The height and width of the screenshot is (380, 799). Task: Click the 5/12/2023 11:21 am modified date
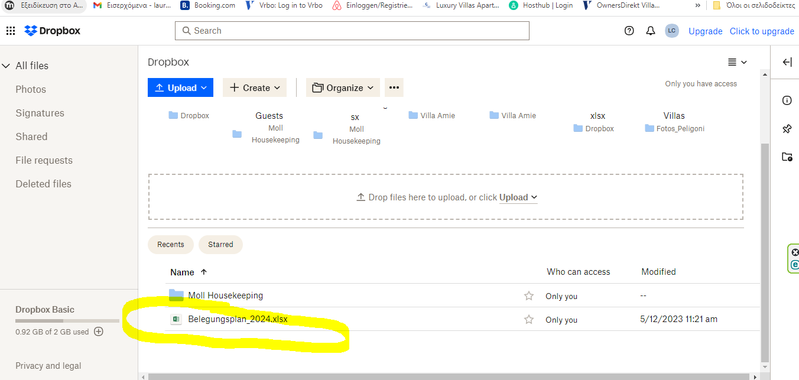pyautogui.click(x=679, y=319)
